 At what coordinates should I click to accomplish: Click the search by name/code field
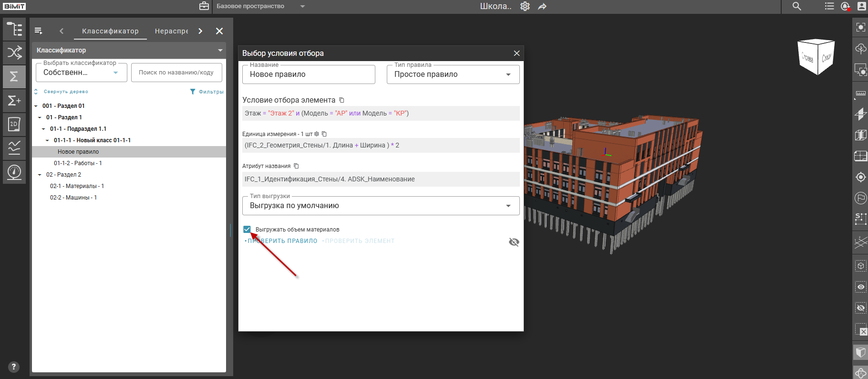click(176, 73)
